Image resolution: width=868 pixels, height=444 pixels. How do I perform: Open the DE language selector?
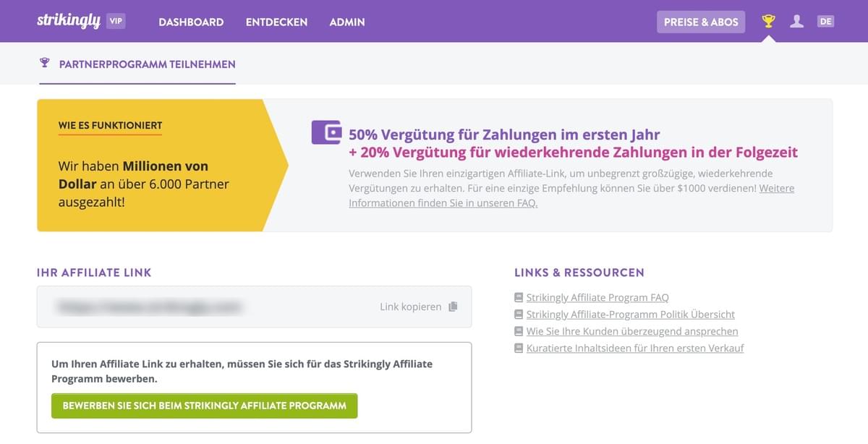pos(825,21)
